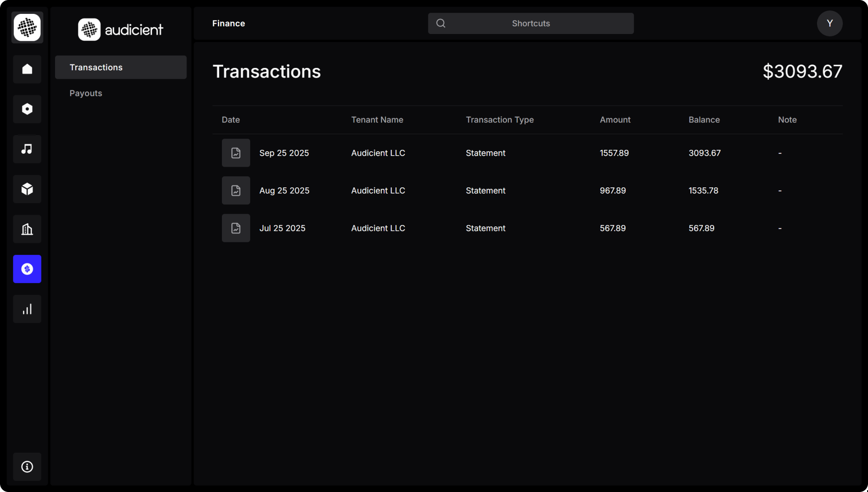Screen dimensions: 868x492
Task: Click the search magnifier in the Shortcuts bar
Action: coord(441,23)
